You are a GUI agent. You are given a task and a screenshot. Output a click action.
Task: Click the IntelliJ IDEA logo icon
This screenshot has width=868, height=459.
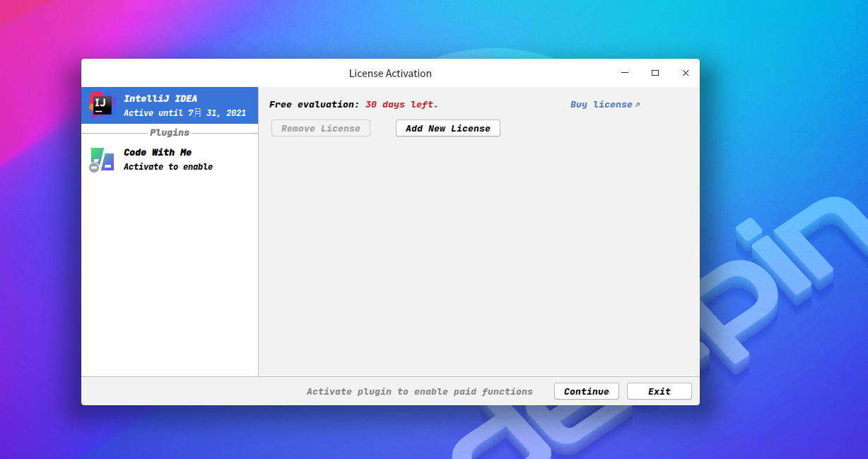(100, 105)
